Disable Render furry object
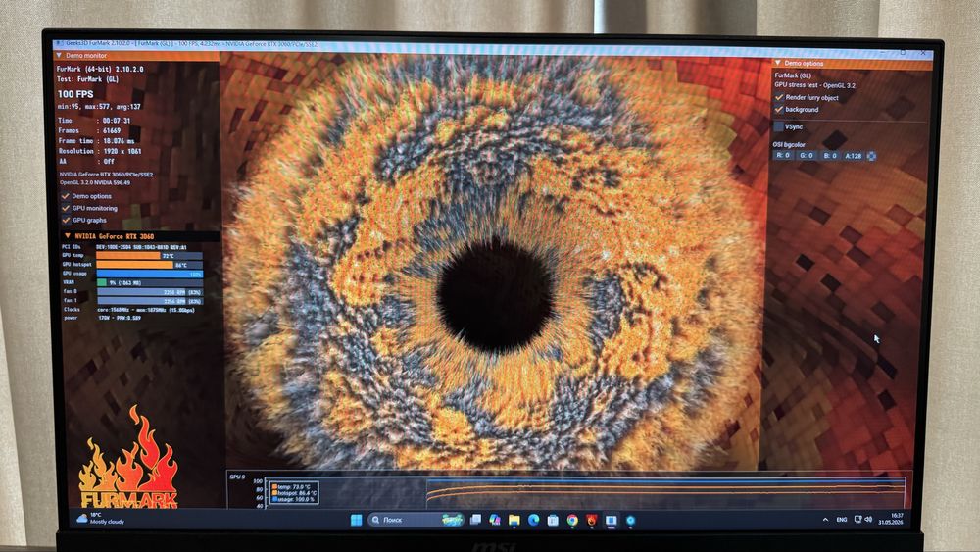Image resolution: width=980 pixels, height=552 pixels. [x=779, y=97]
